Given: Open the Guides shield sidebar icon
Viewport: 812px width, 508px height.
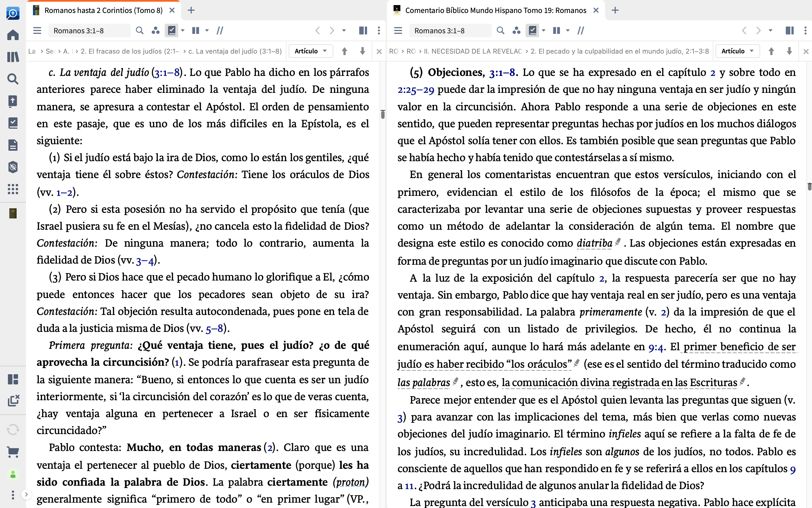Looking at the screenshot, I should pos(13,167).
